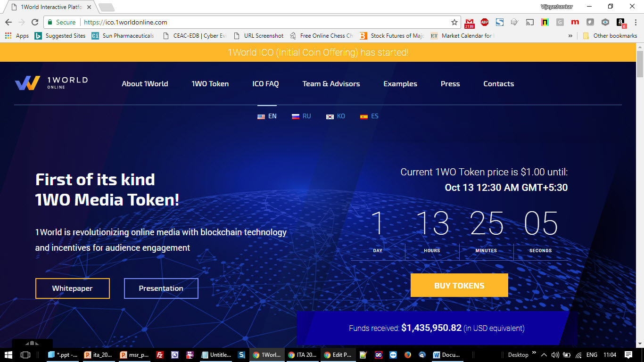The height and width of the screenshot is (362, 644).
Task: Open the Press navigation link
Action: [x=450, y=84]
